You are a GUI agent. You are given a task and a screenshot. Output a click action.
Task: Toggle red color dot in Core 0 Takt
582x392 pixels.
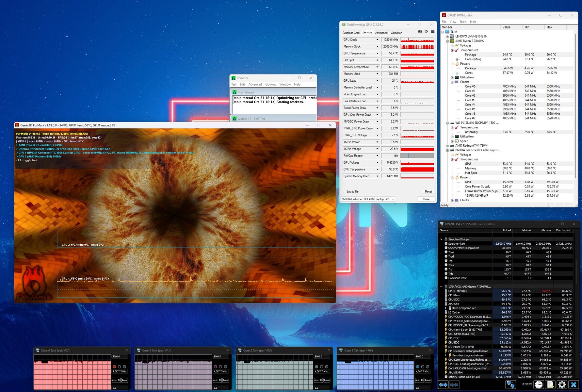(x=114, y=367)
